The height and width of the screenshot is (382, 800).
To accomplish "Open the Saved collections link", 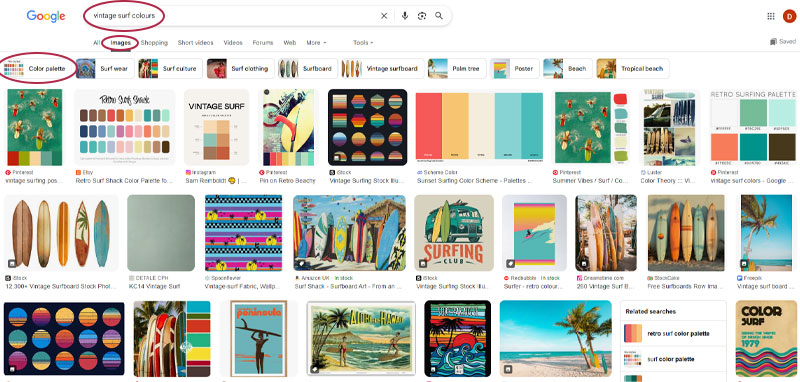I will (x=783, y=42).
